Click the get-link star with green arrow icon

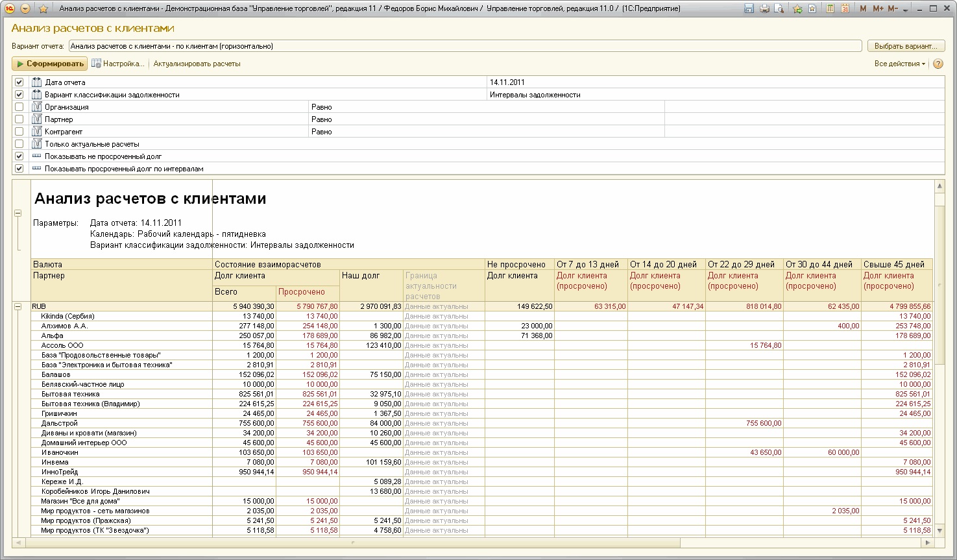click(797, 8)
